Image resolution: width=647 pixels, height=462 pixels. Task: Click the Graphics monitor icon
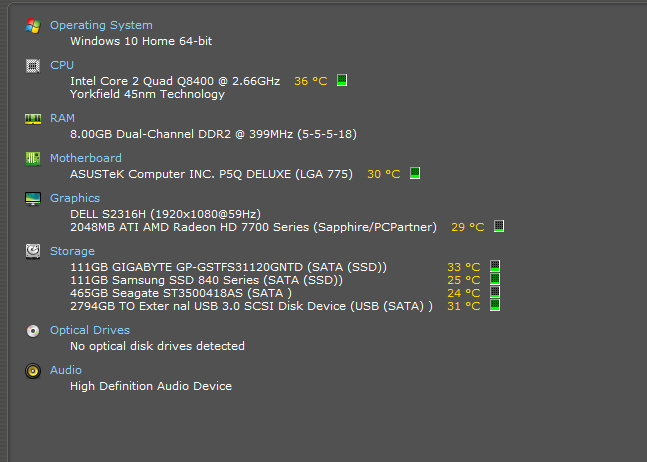[33, 198]
